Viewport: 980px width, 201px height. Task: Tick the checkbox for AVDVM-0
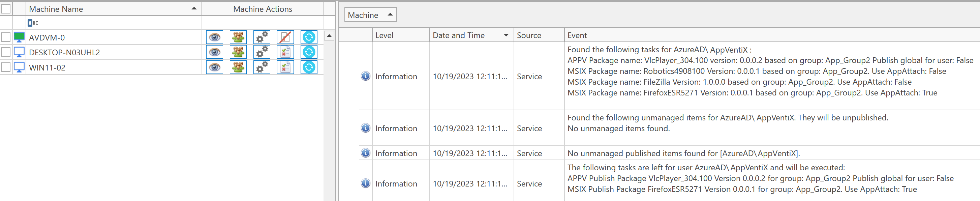pyautogui.click(x=6, y=37)
